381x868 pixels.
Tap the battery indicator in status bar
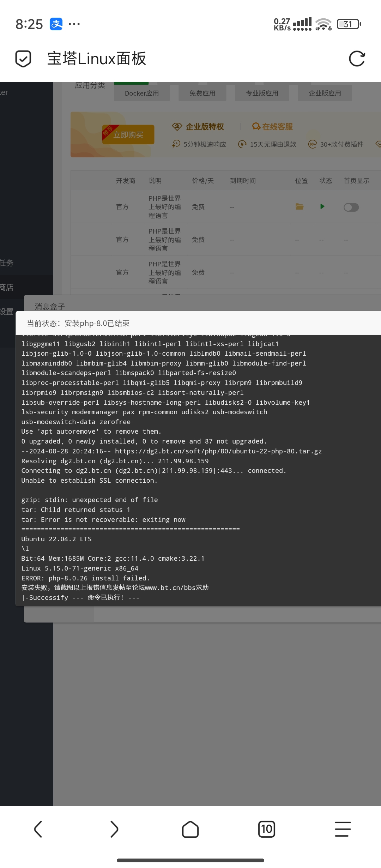(x=349, y=24)
